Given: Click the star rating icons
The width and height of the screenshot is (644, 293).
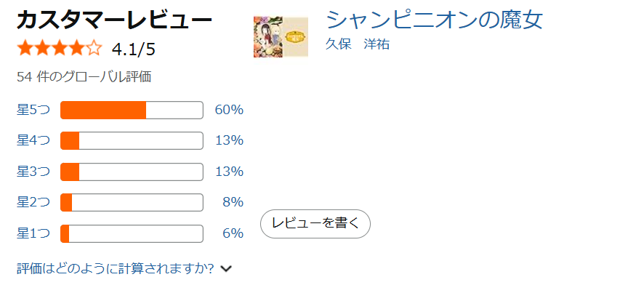Looking at the screenshot, I should click(60, 49).
